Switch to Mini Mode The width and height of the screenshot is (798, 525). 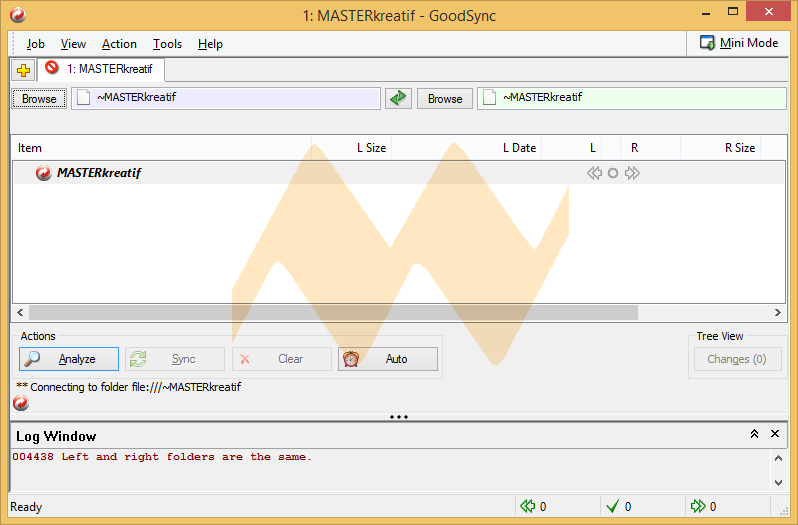(x=739, y=43)
